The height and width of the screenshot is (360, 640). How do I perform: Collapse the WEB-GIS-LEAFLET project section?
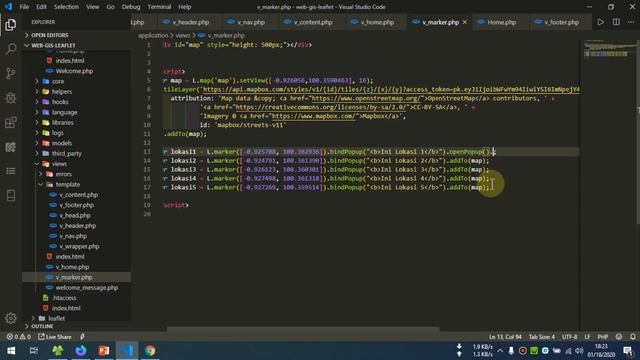(77, 45)
